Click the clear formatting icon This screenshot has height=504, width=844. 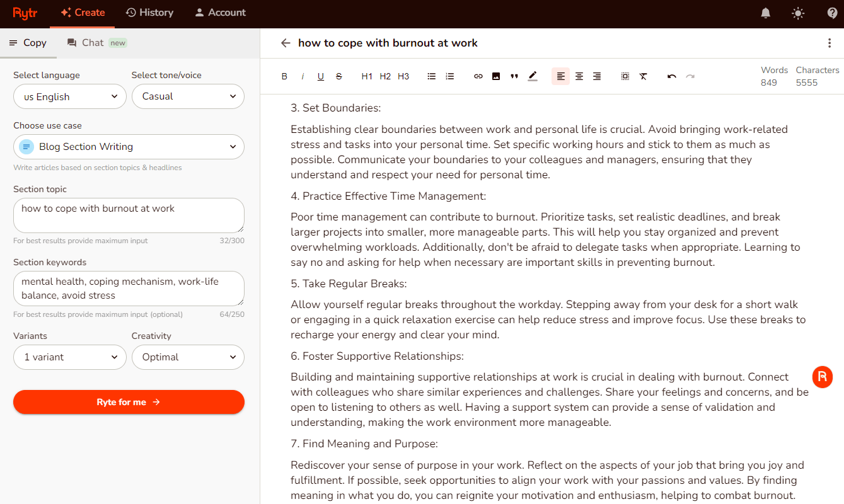[x=643, y=76]
